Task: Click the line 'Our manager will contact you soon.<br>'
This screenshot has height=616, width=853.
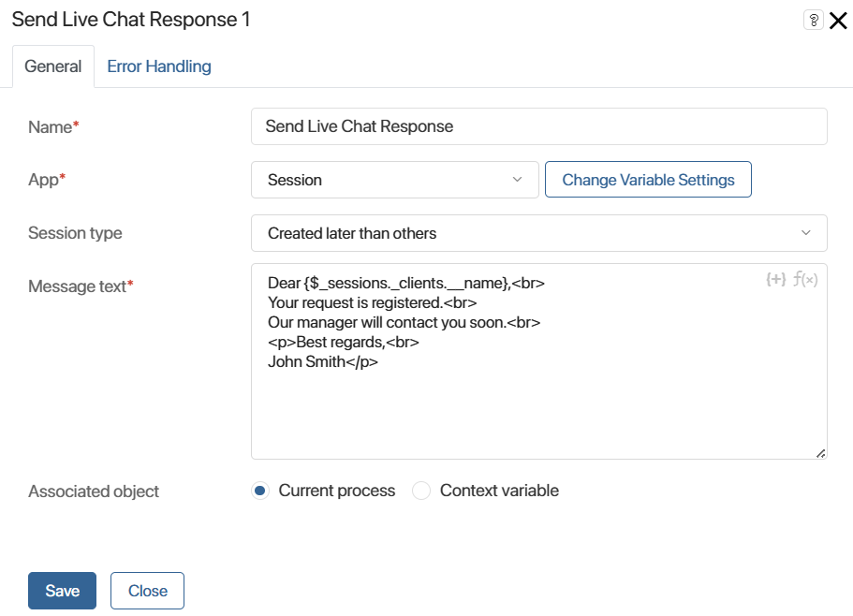Action: click(404, 322)
